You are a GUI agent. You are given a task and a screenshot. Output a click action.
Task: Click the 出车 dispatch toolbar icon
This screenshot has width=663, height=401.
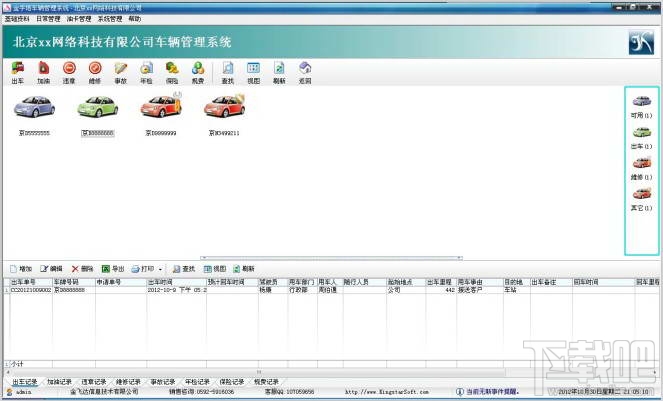click(18, 73)
